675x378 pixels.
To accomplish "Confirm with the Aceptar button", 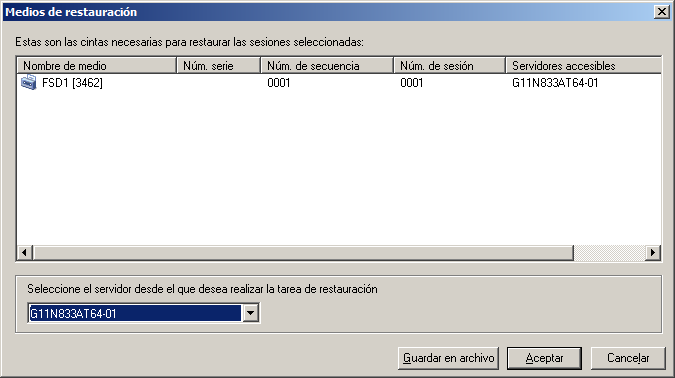I will tap(544, 358).
